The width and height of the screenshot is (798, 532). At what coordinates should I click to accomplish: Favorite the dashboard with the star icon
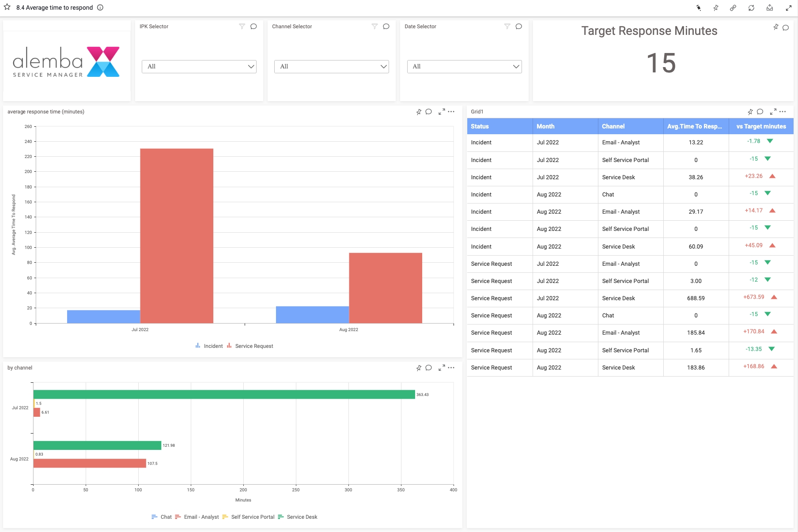click(7, 7)
